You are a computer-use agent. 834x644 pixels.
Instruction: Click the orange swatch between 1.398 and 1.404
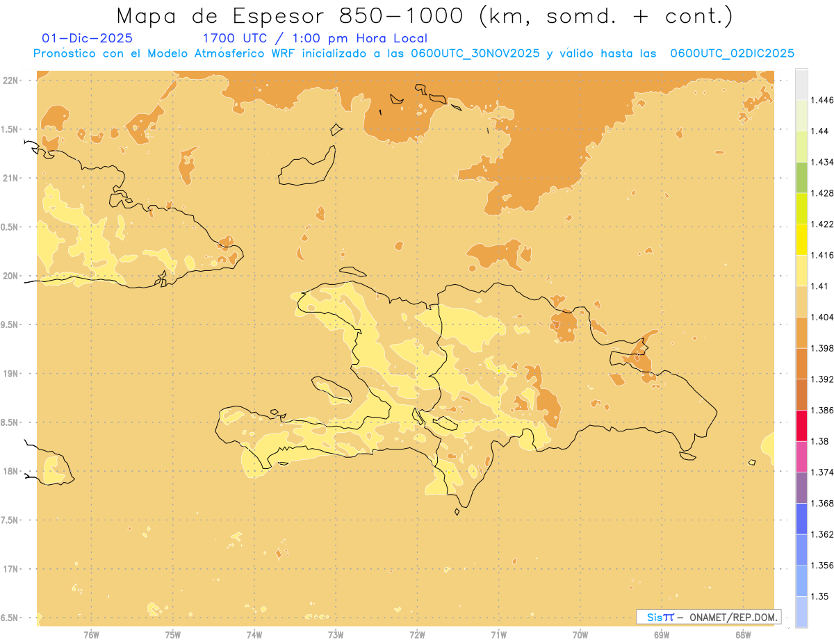801,333
